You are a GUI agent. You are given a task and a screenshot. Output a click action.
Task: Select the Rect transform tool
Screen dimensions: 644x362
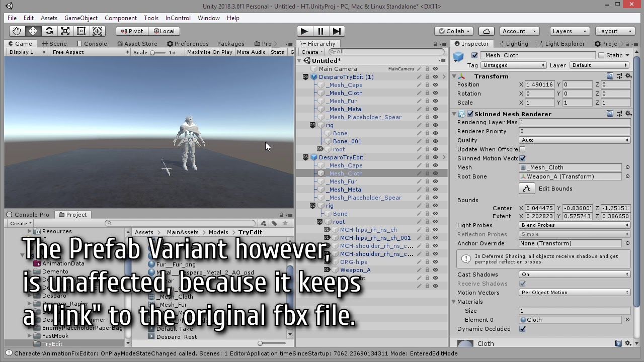pos(81,31)
